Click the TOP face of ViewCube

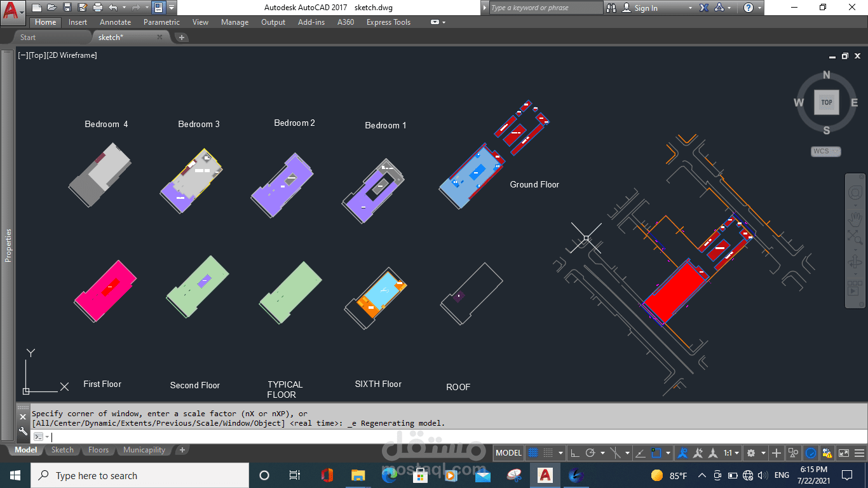point(826,102)
